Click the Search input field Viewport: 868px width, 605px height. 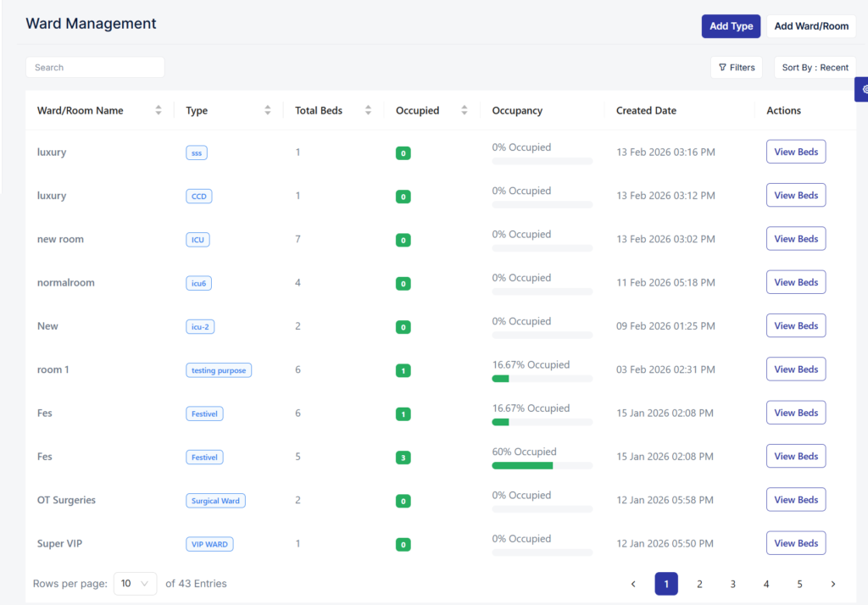95,68
